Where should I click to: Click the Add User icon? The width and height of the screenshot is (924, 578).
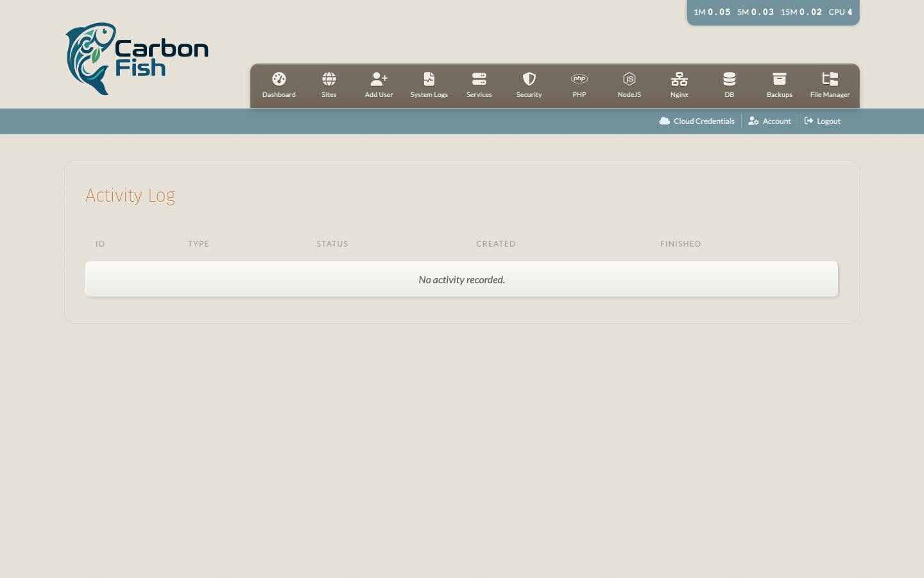click(379, 79)
